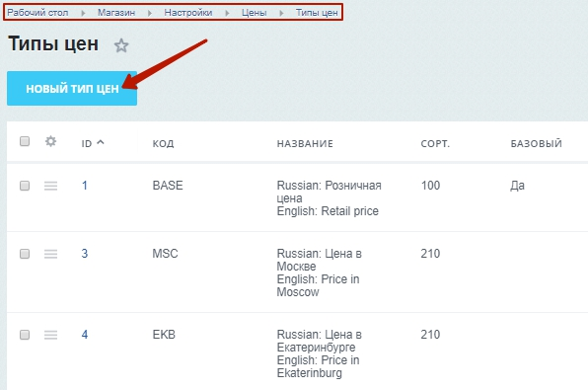588x390 pixels.
Task: Sort by СОРТ. column header
Action: (x=435, y=143)
